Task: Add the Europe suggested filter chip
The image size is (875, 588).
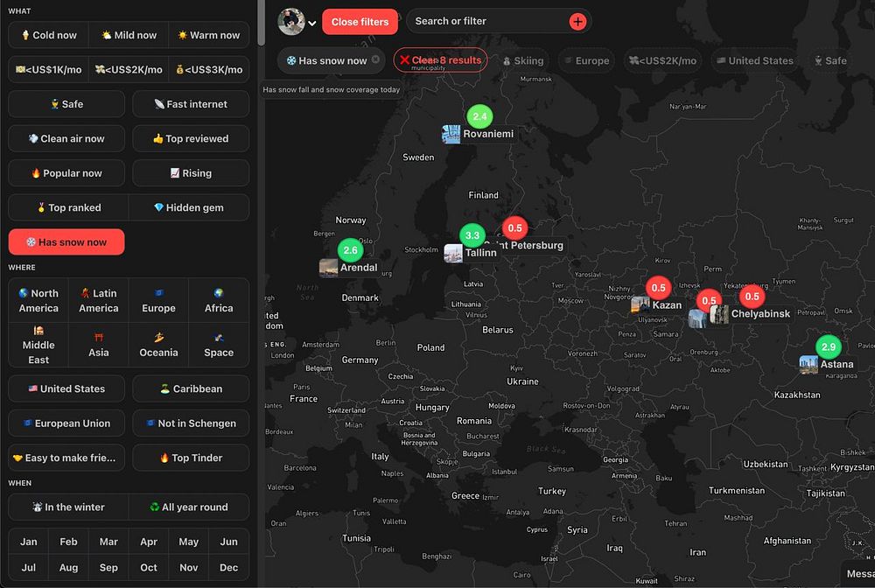Action: coord(586,60)
